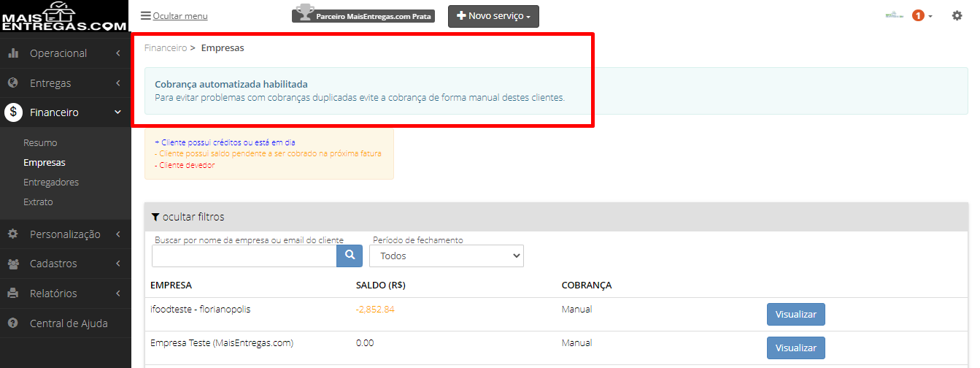
Task: Click Visualizar for ifoodteste - florianopolis
Action: click(x=796, y=315)
